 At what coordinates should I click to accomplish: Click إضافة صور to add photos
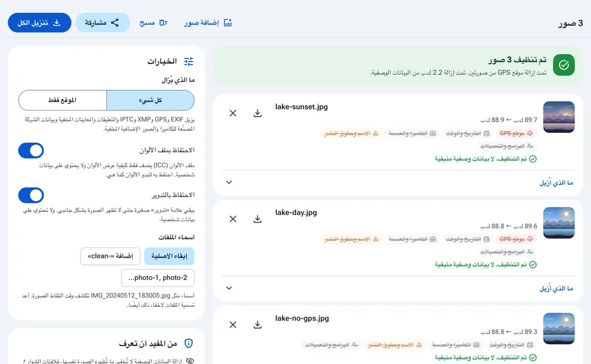pos(208,23)
